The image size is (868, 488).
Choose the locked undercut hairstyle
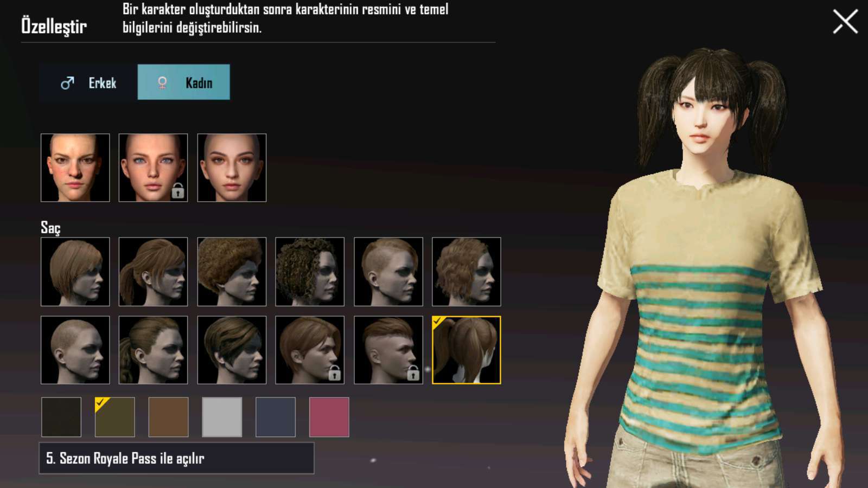(x=388, y=350)
